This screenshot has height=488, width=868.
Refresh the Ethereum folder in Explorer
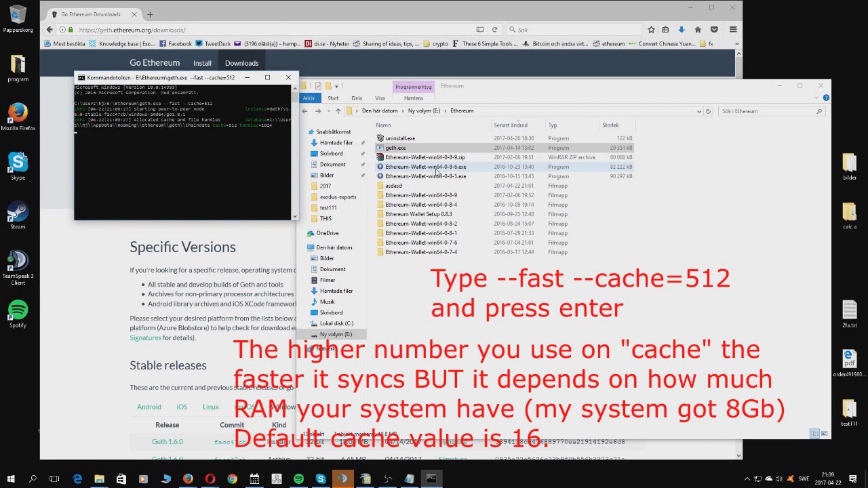coord(708,111)
